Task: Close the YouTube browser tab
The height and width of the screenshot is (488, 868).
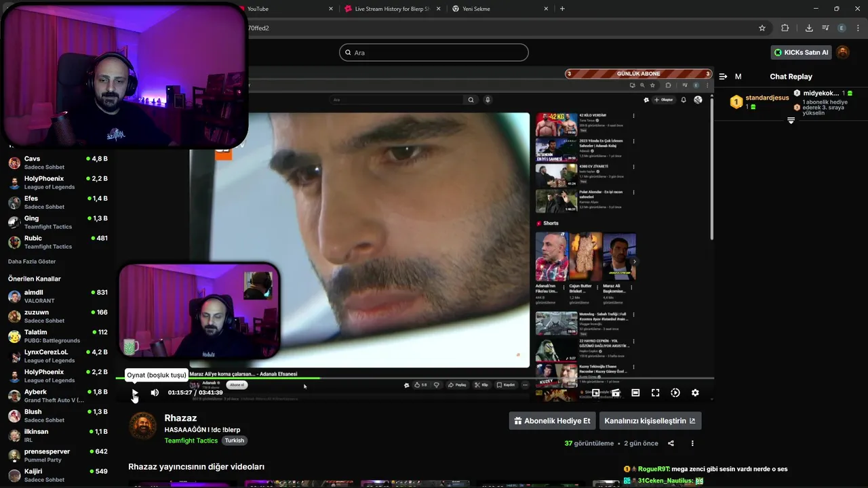Action: coord(331,9)
